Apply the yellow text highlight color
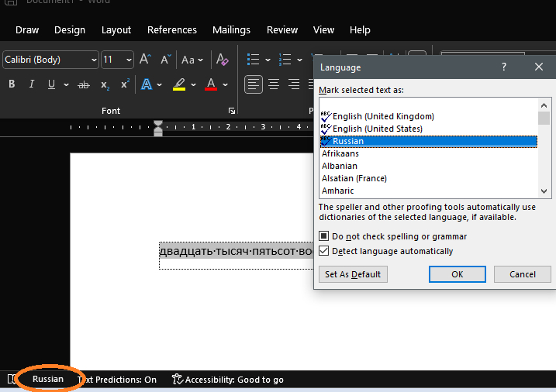Viewport: 556px width, 392px height. click(x=179, y=84)
